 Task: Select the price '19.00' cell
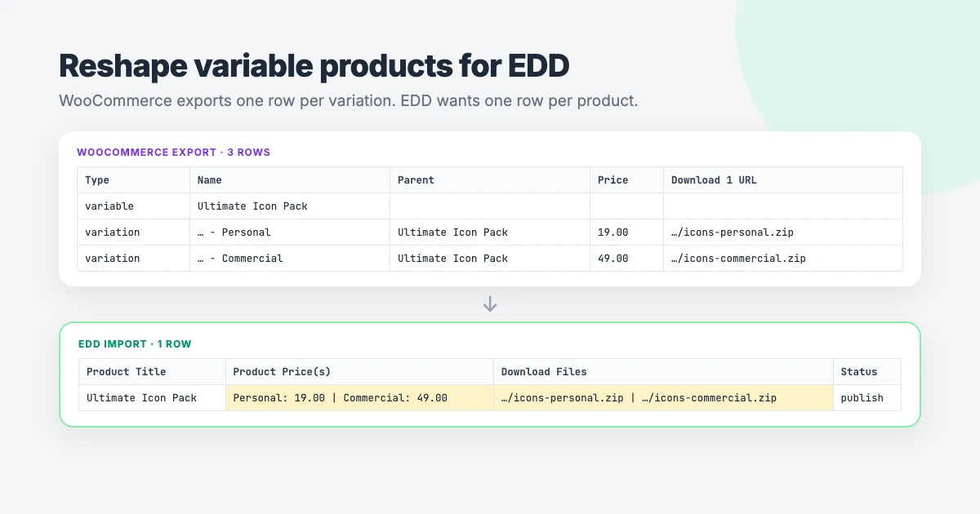(x=627, y=233)
